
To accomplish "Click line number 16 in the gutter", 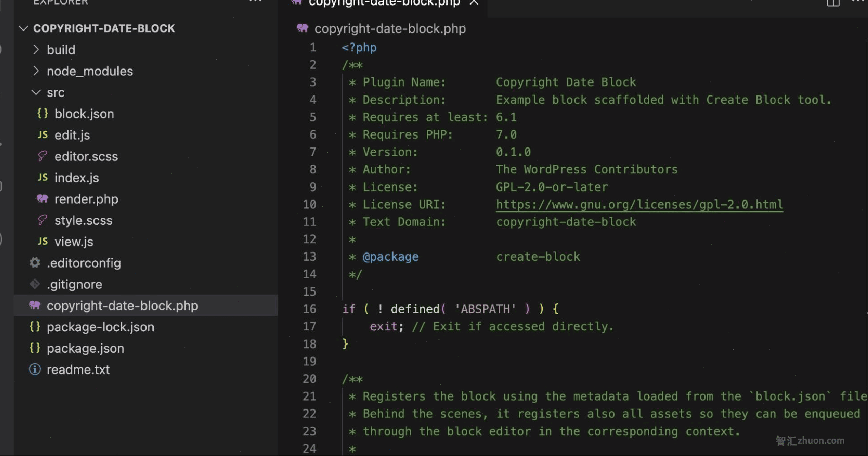I will (x=310, y=309).
